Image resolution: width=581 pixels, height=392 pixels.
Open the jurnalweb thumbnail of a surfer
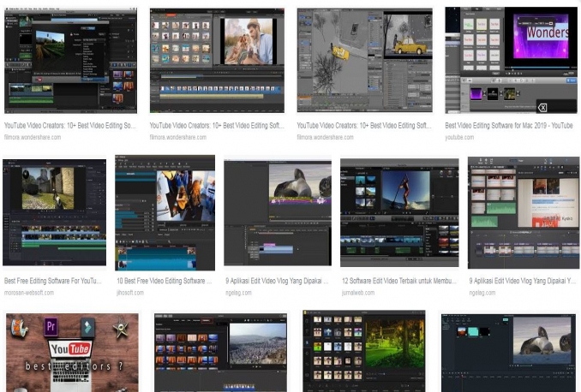[399, 212]
